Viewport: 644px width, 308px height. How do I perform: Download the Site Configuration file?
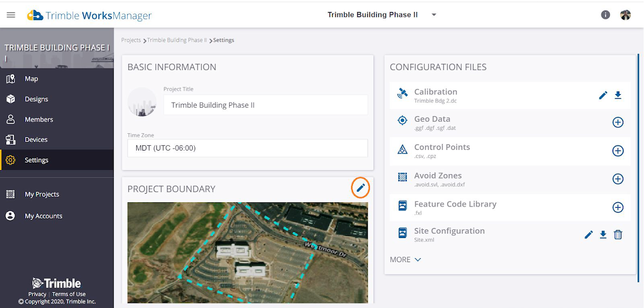click(x=603, y=235)
